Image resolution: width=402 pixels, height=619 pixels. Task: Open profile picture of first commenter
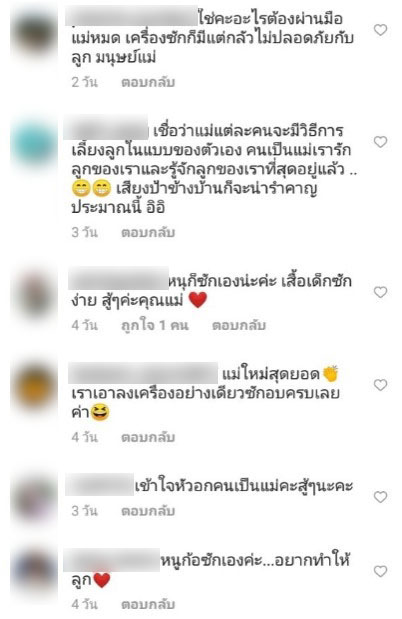(34, 32)
